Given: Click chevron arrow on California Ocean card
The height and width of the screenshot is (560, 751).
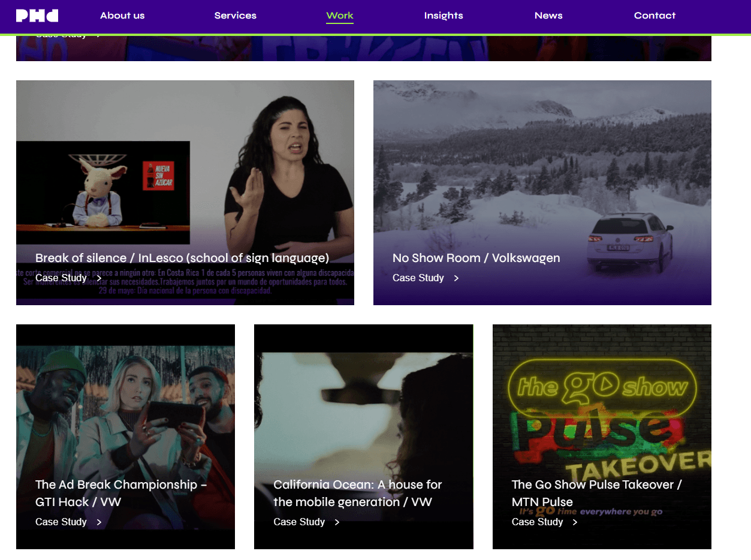Looking at the screenshot, I should click(x=337, y=522).
